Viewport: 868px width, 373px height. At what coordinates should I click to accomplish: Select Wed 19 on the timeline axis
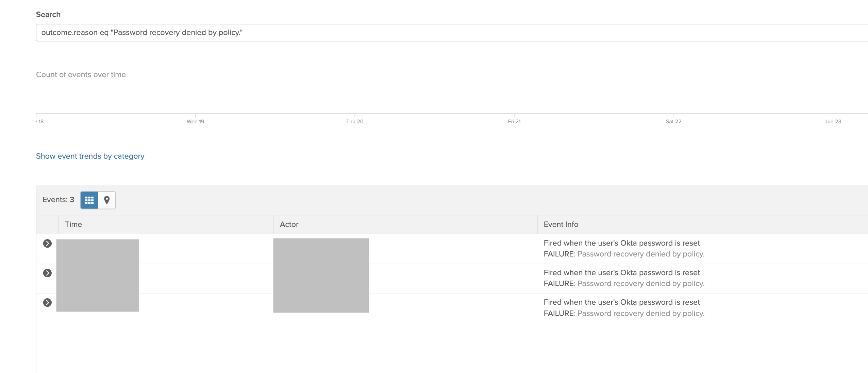[195, 122]
